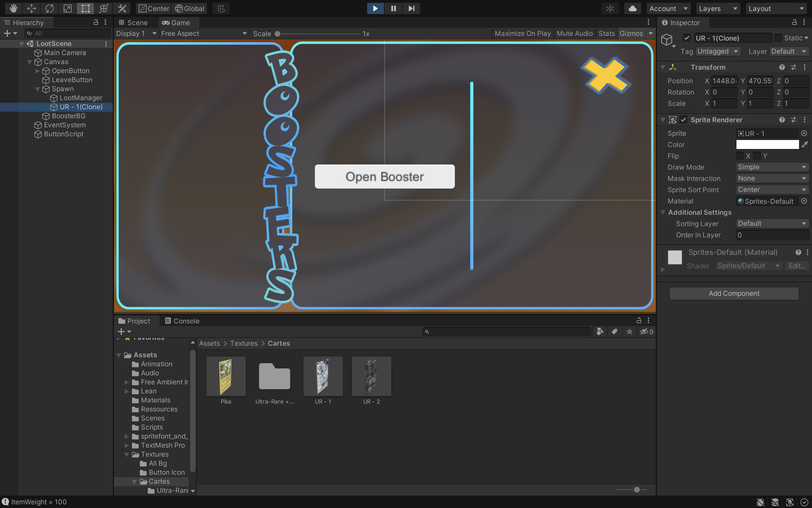Open the Layers dropdown
Image resolution: width=812 pixels, height=508 pixels.
718,8
